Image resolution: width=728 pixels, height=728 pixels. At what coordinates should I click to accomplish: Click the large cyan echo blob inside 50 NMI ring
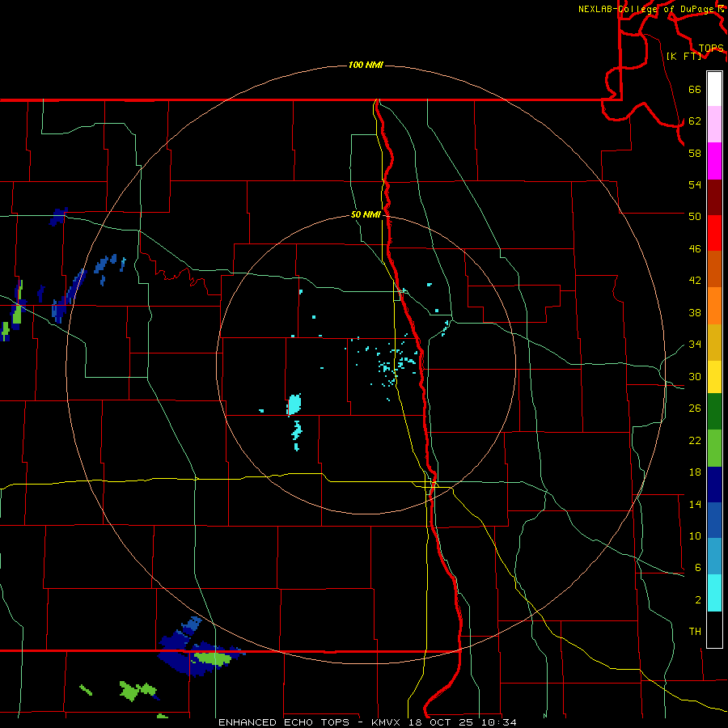pos(294,404)
